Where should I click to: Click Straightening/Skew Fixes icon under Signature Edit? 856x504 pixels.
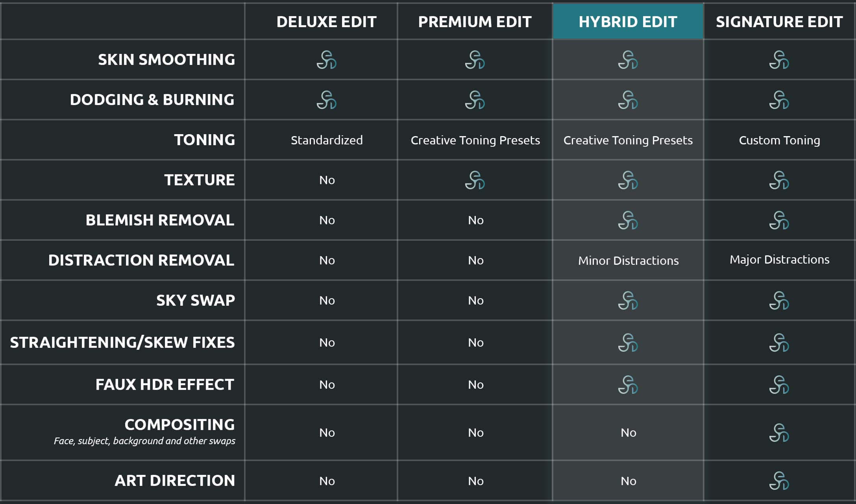click(x=779, y=343)
